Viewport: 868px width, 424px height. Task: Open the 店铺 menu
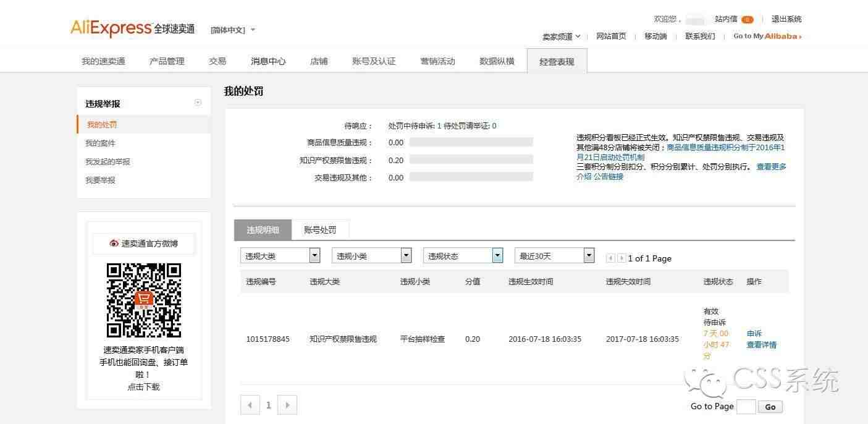[319, 61]
